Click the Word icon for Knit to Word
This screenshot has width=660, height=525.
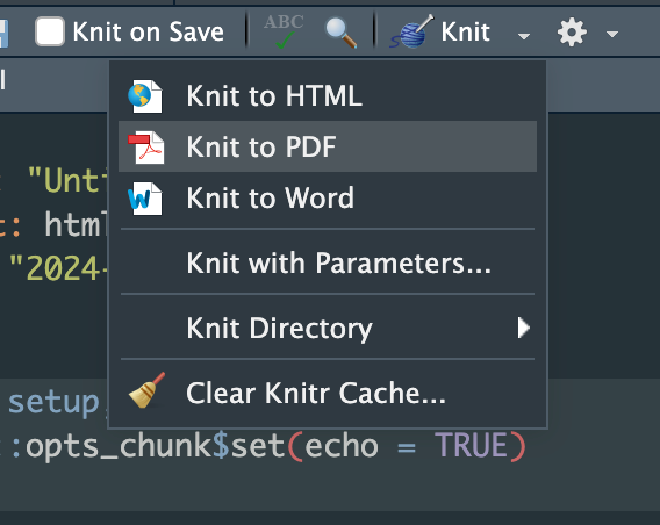pos(145,198)
